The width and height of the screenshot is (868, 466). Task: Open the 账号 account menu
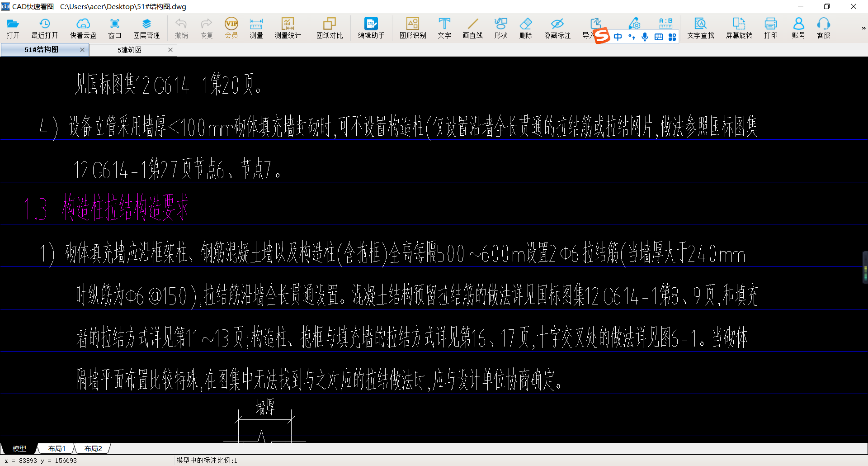click(799, 29)
